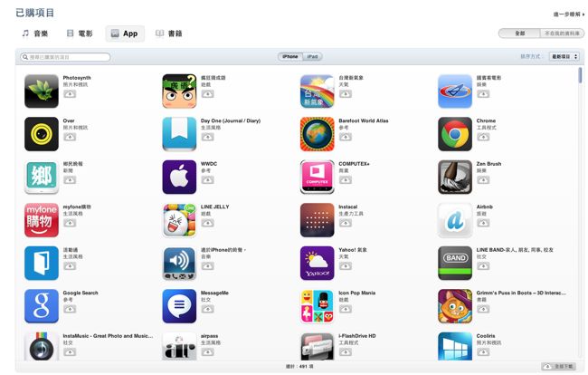The height and width of the screenshot is (375, 588).
Task: Switch to the Music tab
Action: click(35, 34)
